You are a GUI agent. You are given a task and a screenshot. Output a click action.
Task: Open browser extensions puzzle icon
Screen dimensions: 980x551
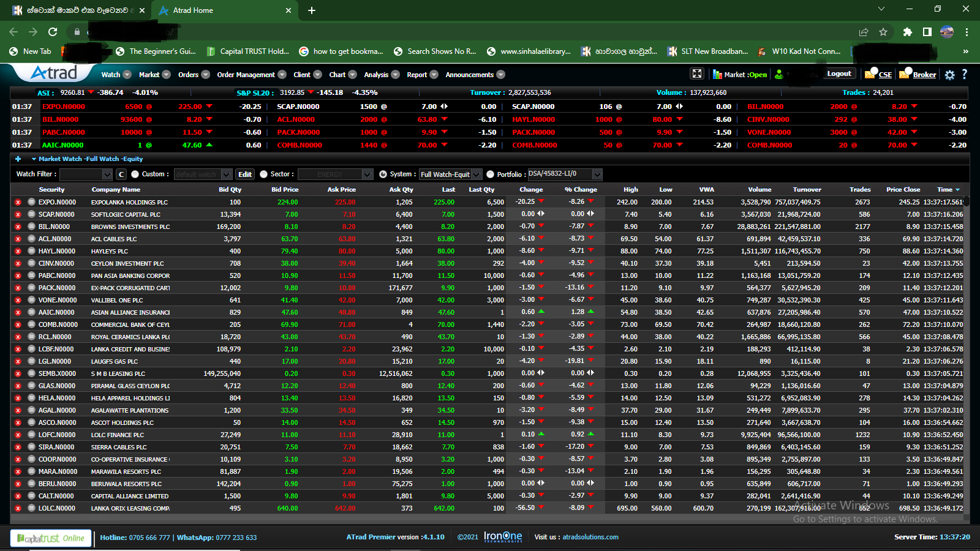coord(908,32)
